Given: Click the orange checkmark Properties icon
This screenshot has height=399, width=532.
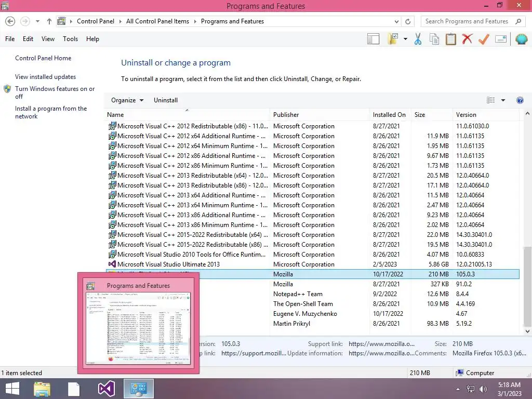Looking at the screenshot, I should pos(484,39).
